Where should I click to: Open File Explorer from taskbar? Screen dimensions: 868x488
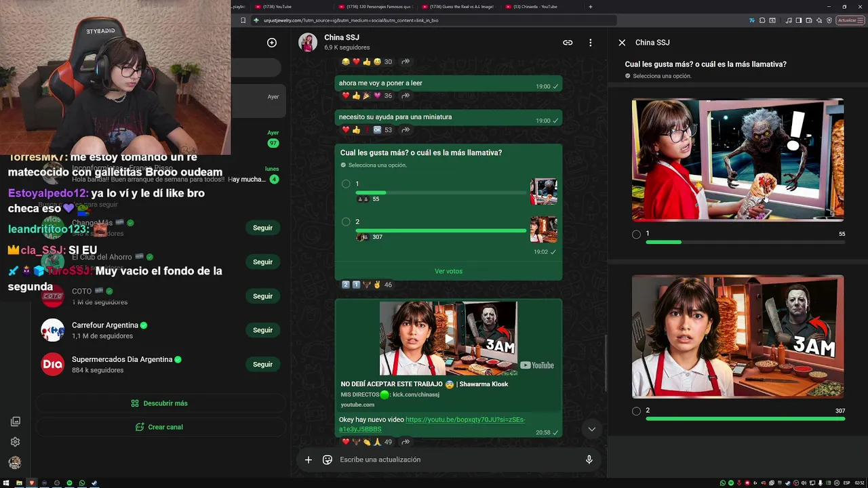click(x=19, y=483)
